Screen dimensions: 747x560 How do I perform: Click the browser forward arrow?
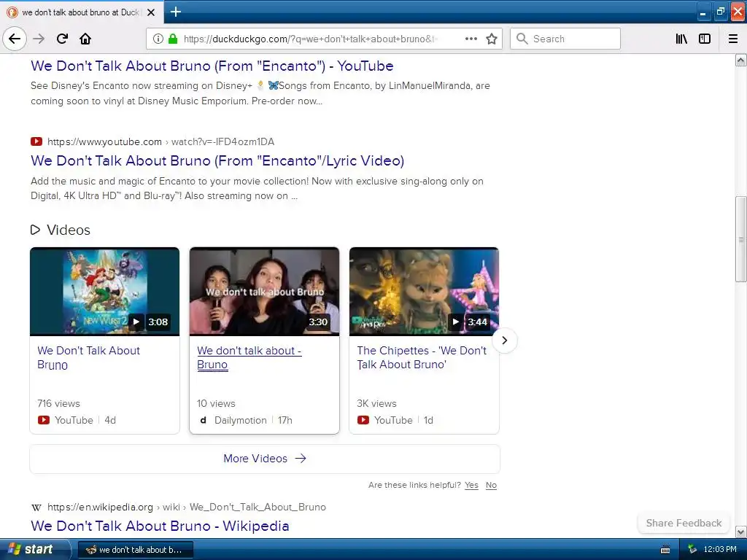(x=39, y=39)
